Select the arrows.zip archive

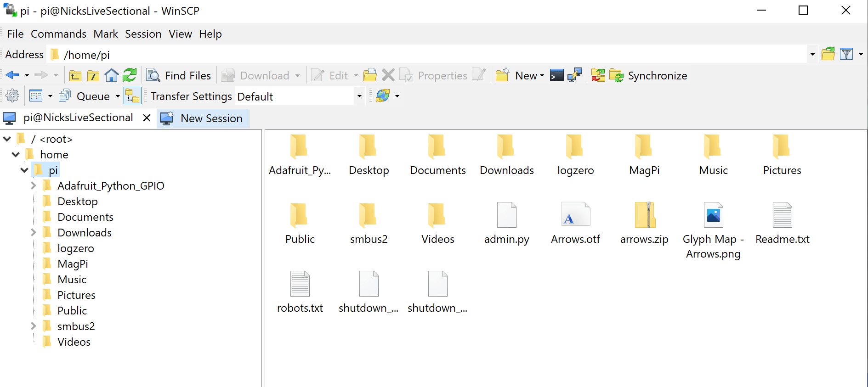click(x=644, y=224)
